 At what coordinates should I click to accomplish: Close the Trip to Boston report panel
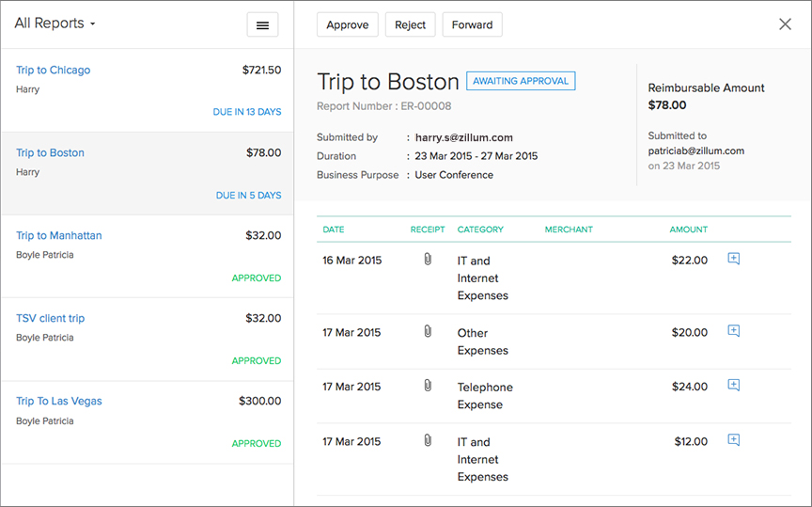(786, 24)
